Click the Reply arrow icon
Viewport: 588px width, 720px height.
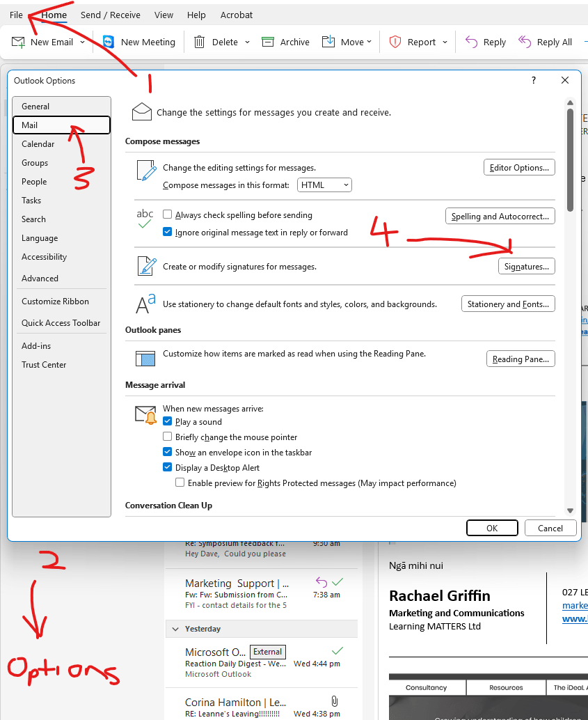point(471,42)
